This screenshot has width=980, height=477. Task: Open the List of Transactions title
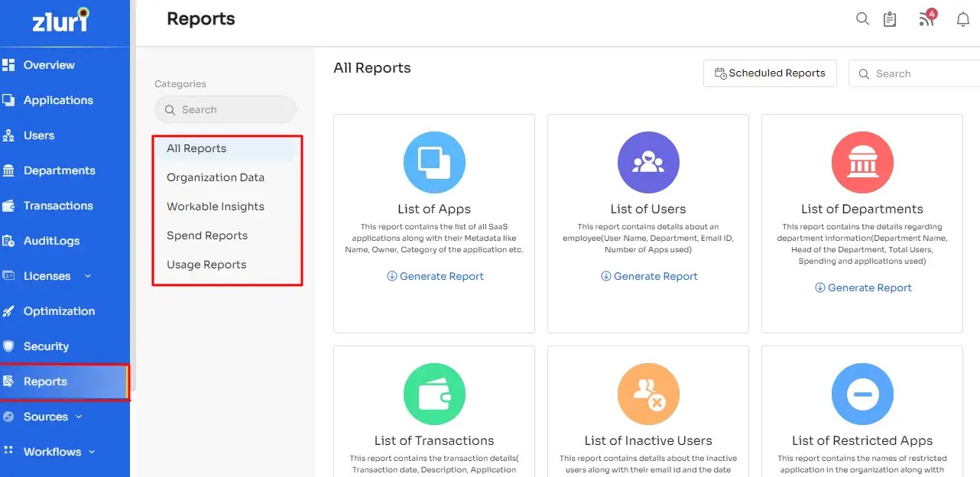point(434,440)
